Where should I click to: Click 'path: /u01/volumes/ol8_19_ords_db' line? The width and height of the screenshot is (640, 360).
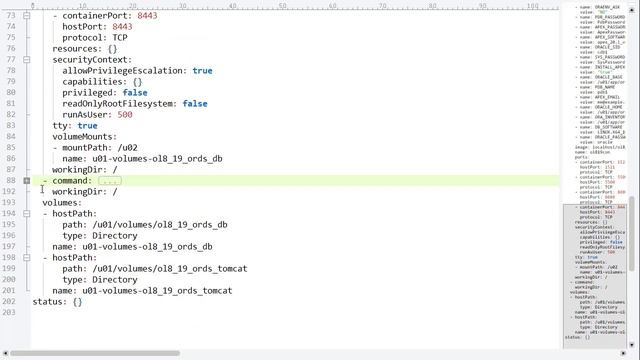145,224
